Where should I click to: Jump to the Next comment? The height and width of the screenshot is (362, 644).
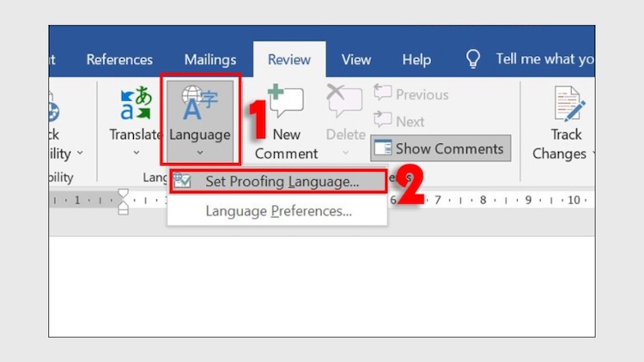(399, 121)
